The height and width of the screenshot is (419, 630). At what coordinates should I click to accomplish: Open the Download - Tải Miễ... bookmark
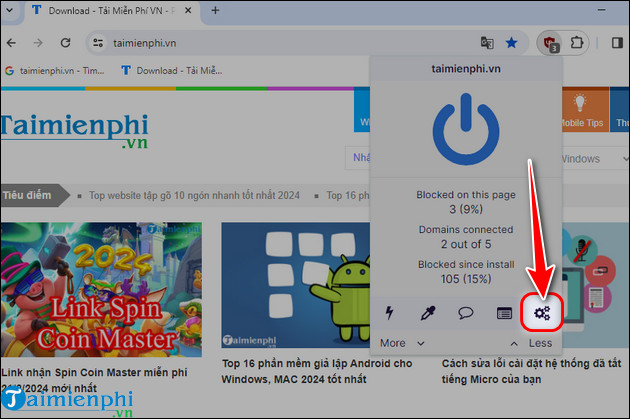click(172, 71)
